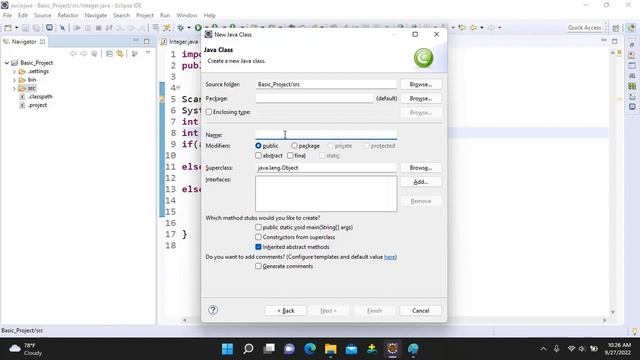640x360 pixels.
Task: Expand the bin folder
Action: point(14,80)
